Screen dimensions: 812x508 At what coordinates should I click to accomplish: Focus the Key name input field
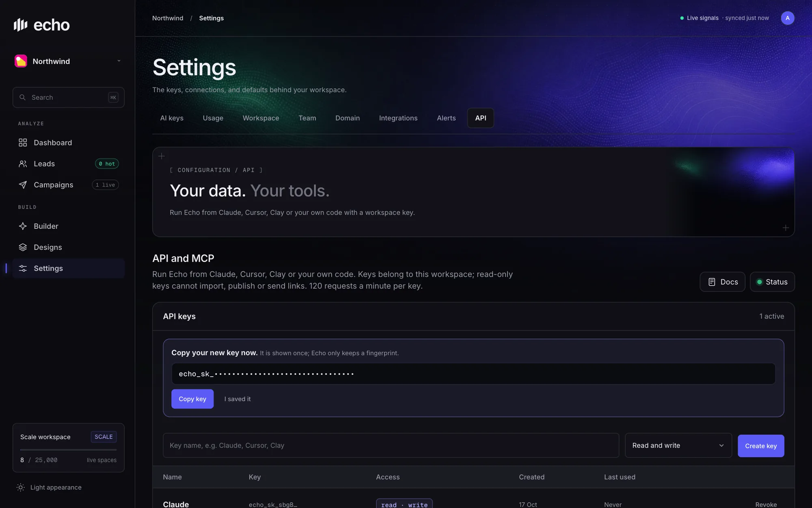coord(391,445)
